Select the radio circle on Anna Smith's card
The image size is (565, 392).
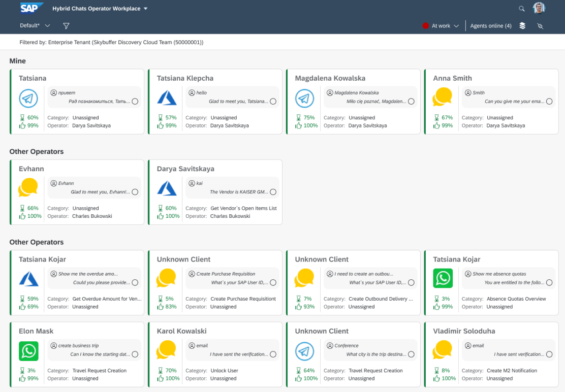pos(549,102)
